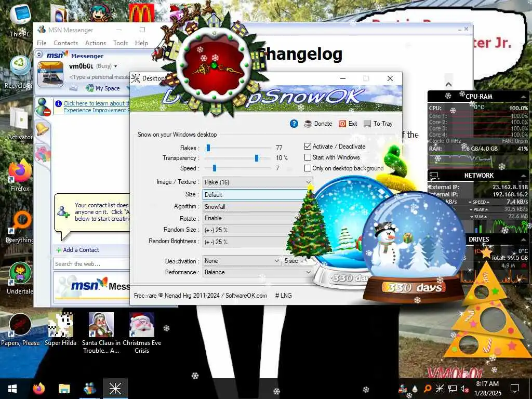This screenshot has width=532, height=399.
Task: Click the Windows Start button
Action: point(12,389)
